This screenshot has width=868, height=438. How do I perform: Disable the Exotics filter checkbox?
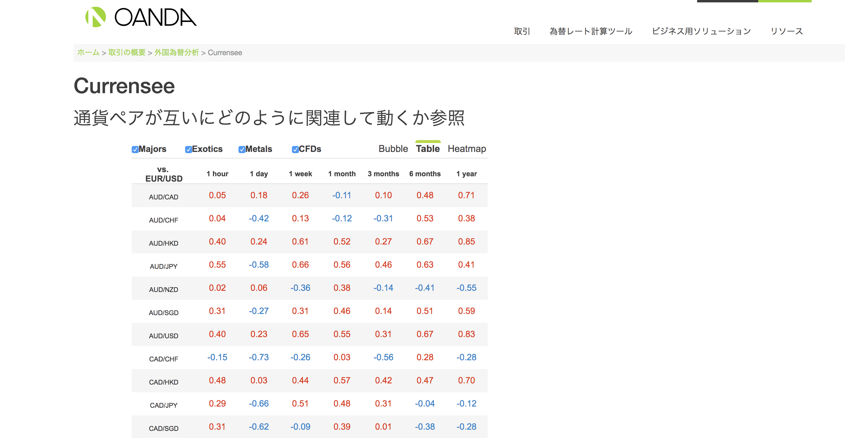coord(188,149)
